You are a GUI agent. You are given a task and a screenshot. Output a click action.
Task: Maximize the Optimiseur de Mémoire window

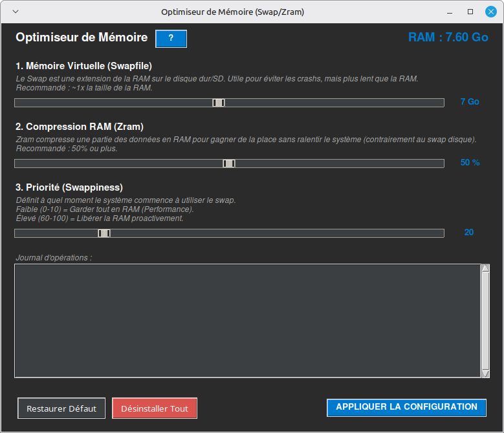(x=470, y=12)
